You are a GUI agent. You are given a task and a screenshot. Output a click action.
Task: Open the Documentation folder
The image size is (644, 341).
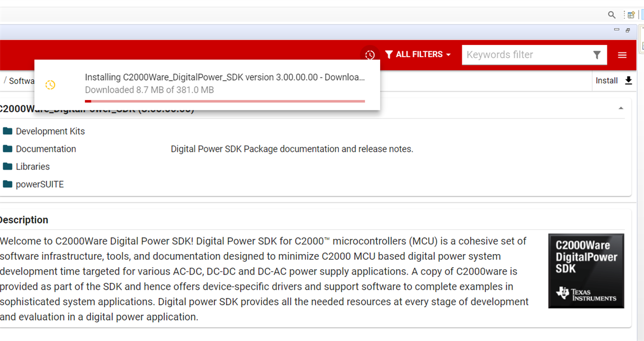click(46, 149)
